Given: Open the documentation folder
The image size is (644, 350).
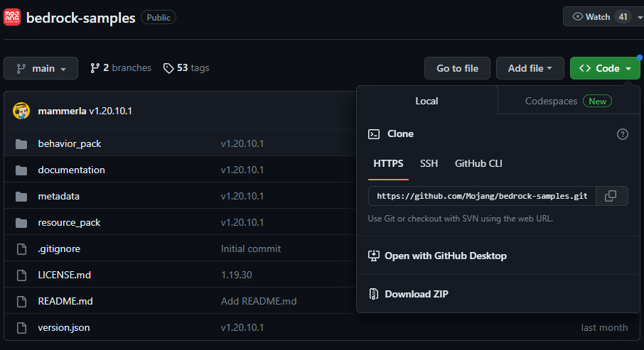Looking at the screenshot, I should (71, 170).
